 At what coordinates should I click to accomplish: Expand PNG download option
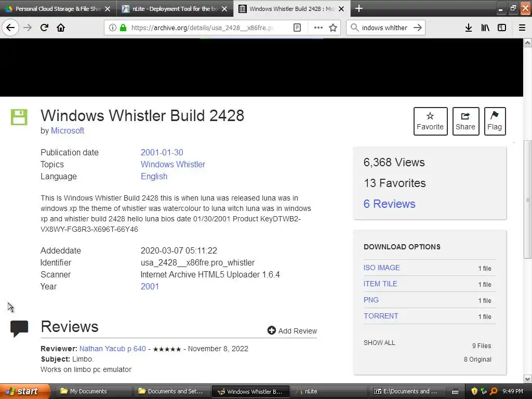(x=371, y=300)
